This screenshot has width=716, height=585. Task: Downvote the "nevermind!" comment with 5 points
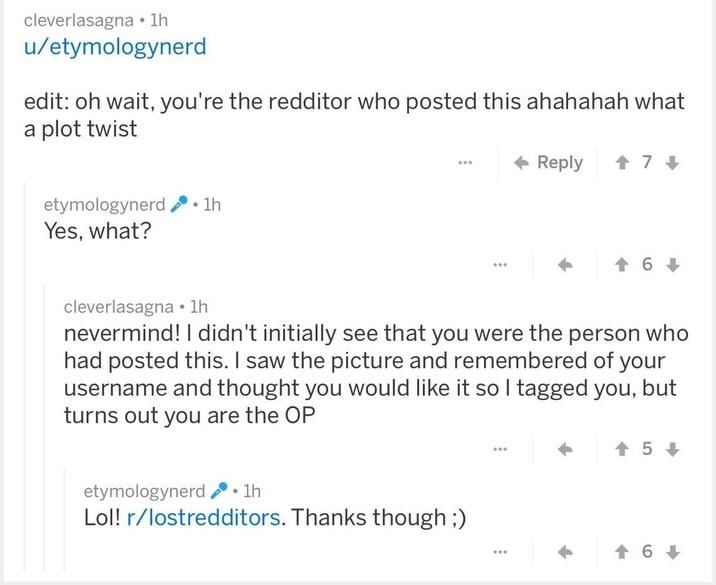point(672,450)
